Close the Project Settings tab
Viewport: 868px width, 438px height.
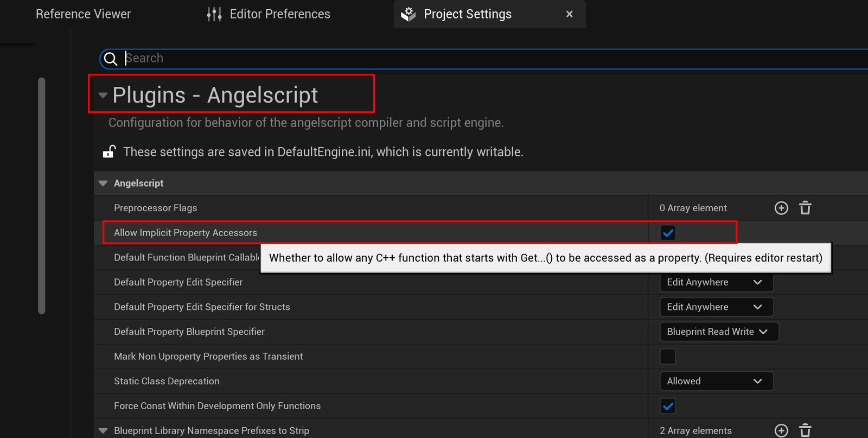click(x=569, y=14)
